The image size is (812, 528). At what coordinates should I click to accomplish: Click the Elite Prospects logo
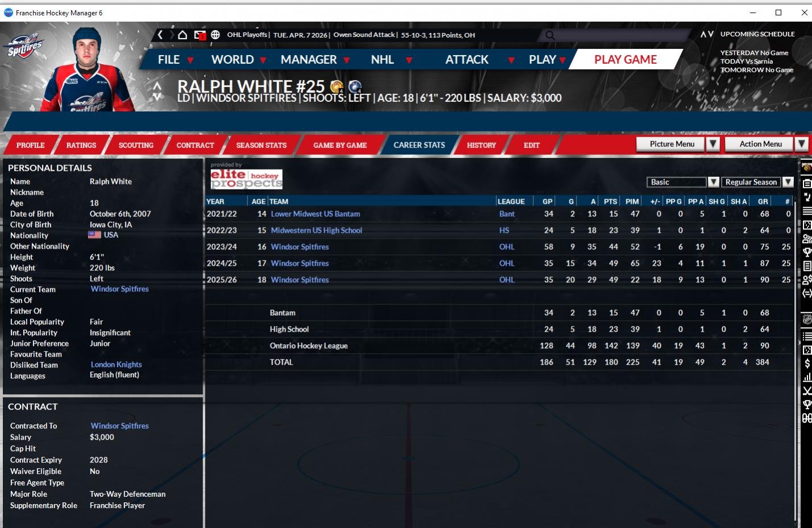246,179
